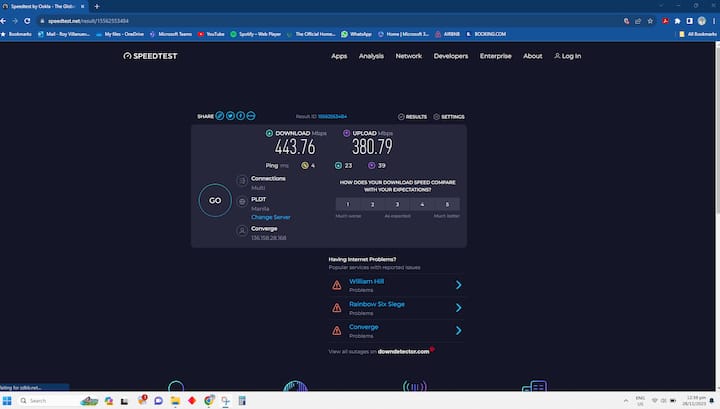The height and width of the screenshot is (409, 720).
Task: Open the BOOKING.COM bookmark
Action: [486, 34]
